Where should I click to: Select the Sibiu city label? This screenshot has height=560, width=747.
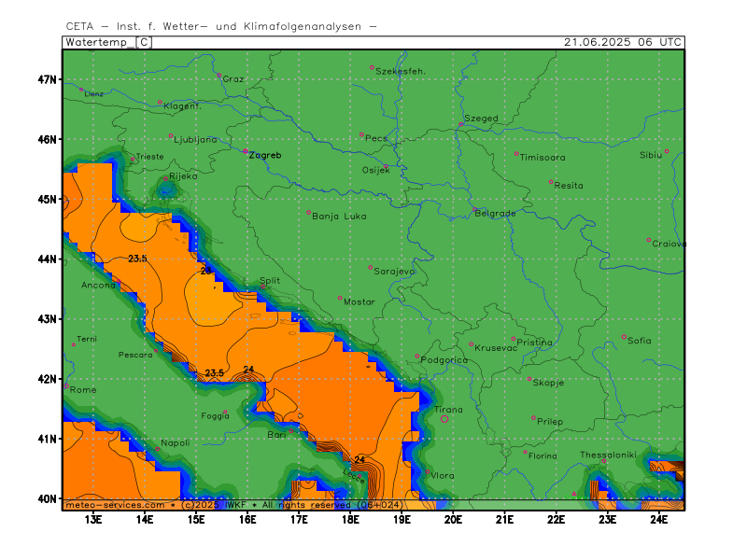[651, 155]
